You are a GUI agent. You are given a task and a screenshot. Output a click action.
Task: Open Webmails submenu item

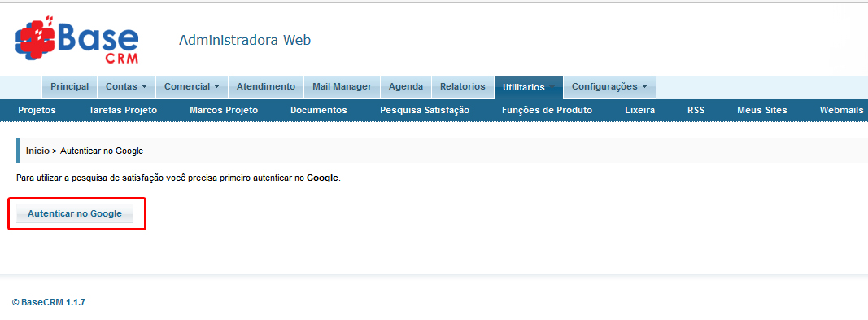pos(841,110)
